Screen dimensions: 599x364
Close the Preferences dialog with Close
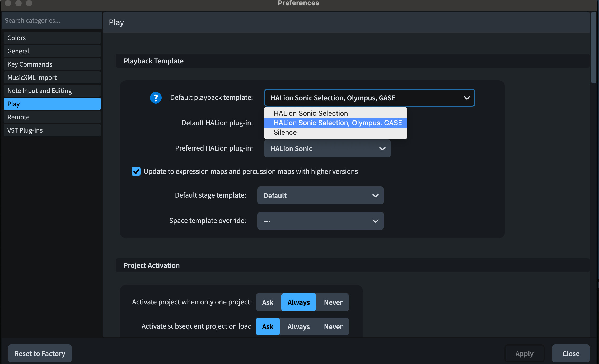pos(570,353)
